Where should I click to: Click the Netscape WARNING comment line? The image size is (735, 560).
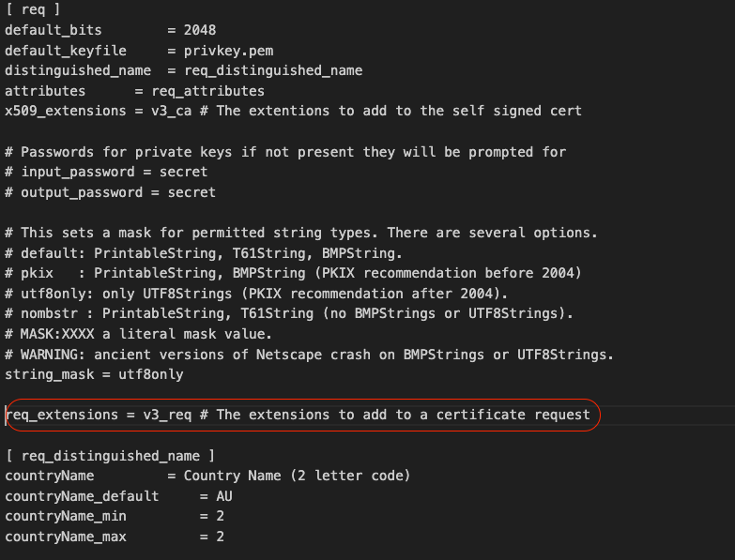tap(310, 355)
